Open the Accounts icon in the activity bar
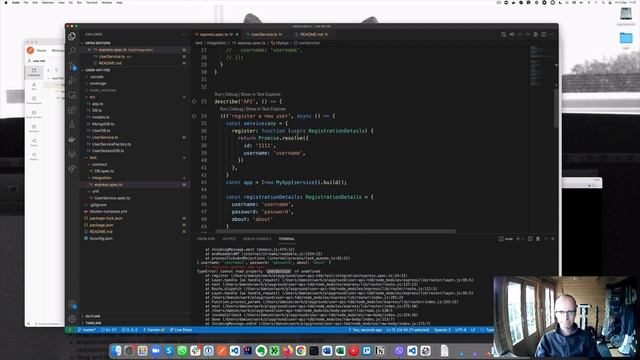 tap(72, 305)
